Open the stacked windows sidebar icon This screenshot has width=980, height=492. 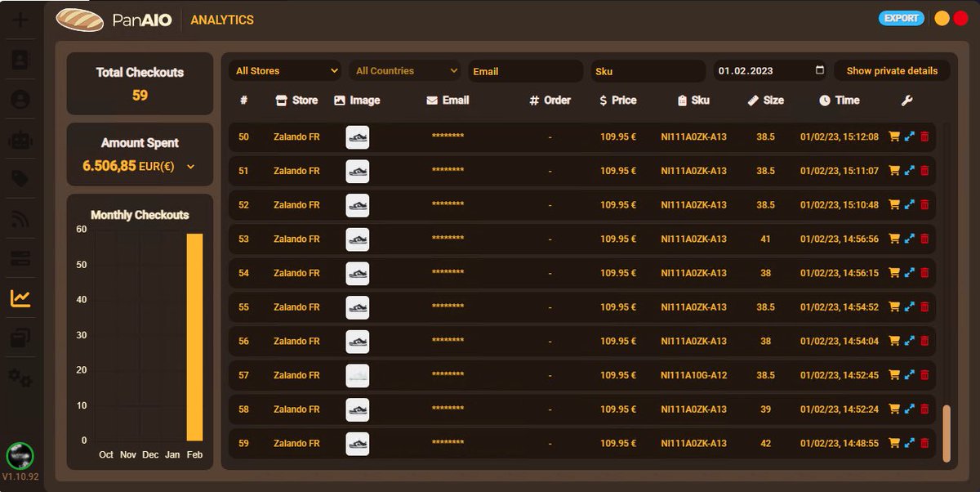[x=20, y=338]
